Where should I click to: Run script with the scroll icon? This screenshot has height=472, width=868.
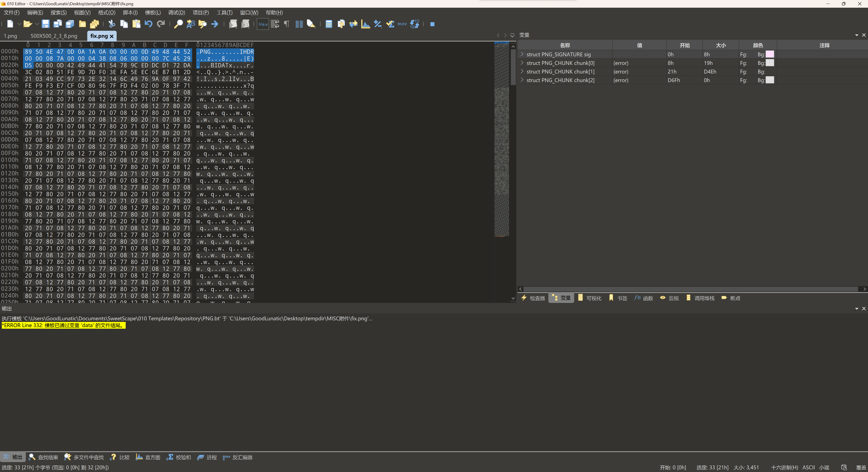(233, 24)
